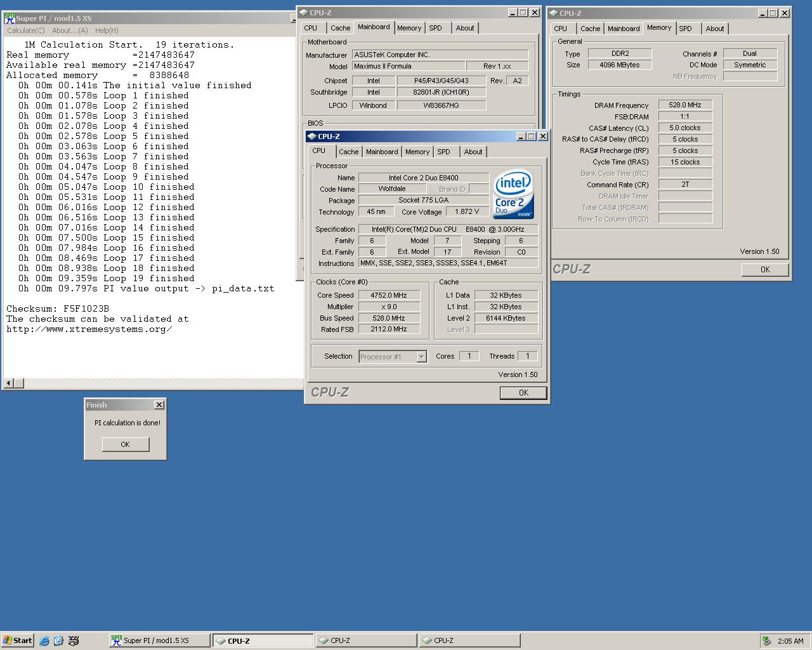The height and width of the screenshot is (650, 812).
Task: Click the Core Speed 4752.0 MHz field
Action: tap(389, 295)
